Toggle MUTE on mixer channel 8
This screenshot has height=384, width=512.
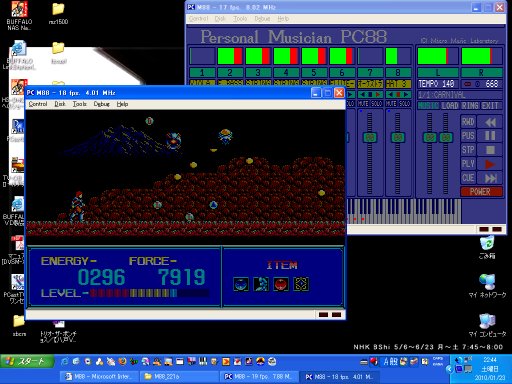pyautogui.click(x=391, y=104)
